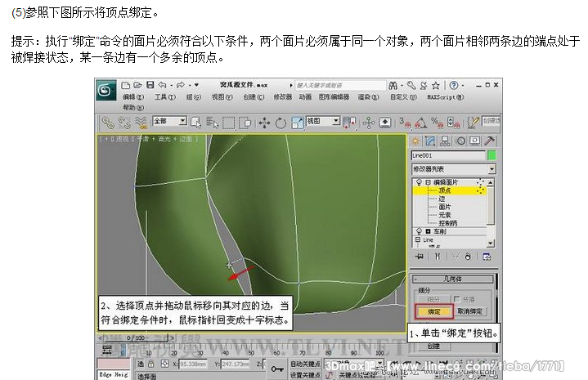The width and height of the screenshot is (588, 380).
Task: Click the question mark help icon
Action: tap(454, 86)
